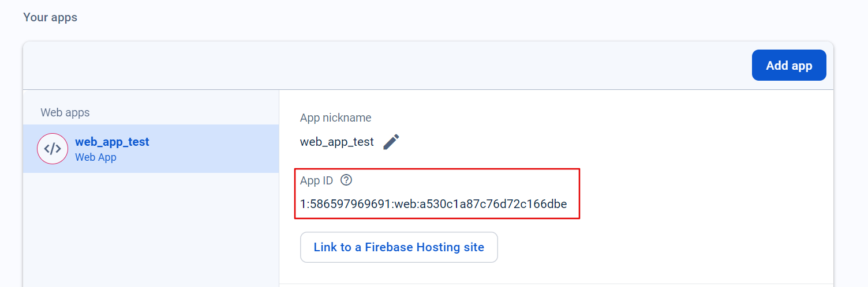
Task: Click the web app code brackets icon
Action: [53, 149]
